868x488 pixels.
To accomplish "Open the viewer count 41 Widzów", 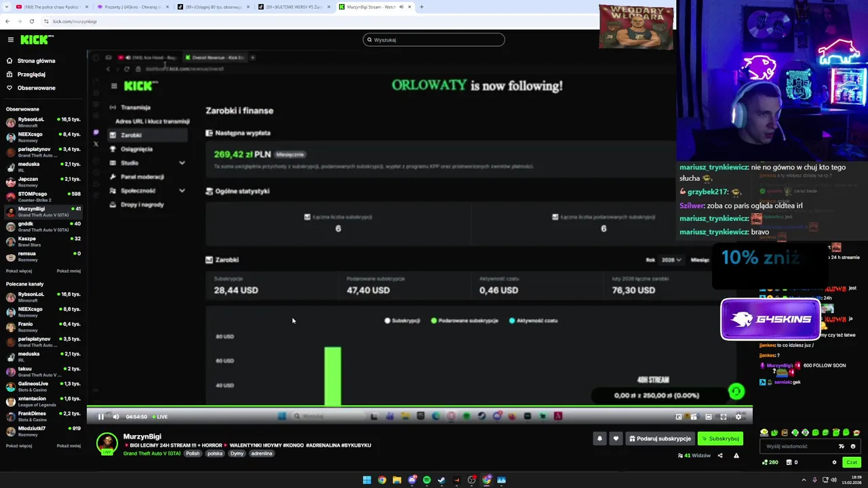I will click(694, 455).
